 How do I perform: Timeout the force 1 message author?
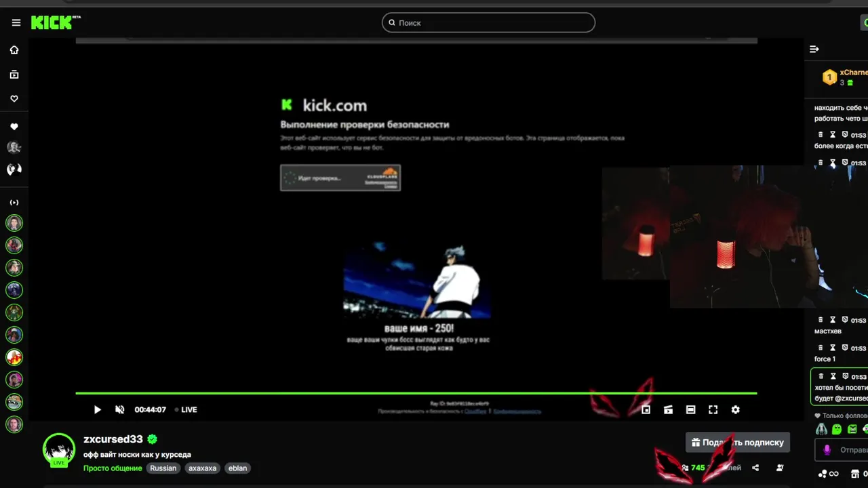click(x=833, y=348)
